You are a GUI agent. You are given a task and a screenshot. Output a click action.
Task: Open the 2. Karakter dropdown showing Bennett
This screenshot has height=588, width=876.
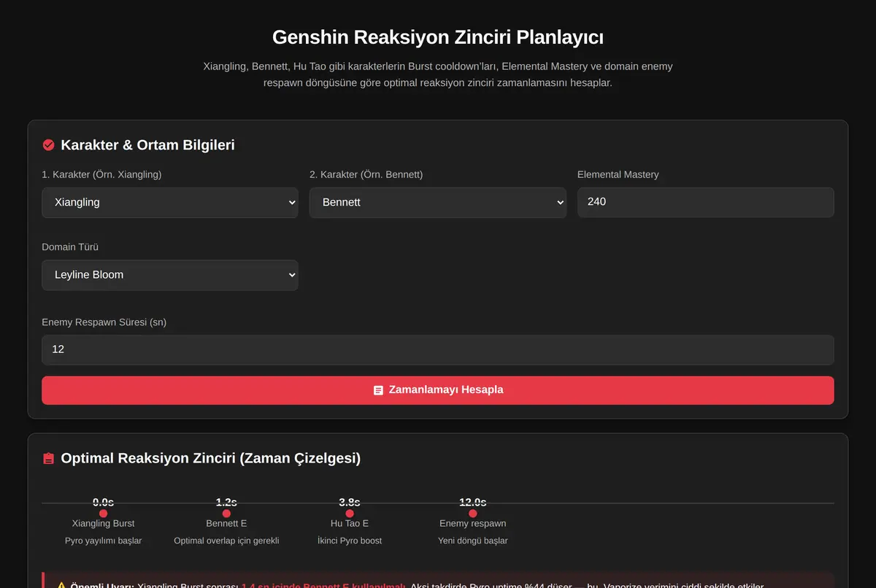pos(437,202)
